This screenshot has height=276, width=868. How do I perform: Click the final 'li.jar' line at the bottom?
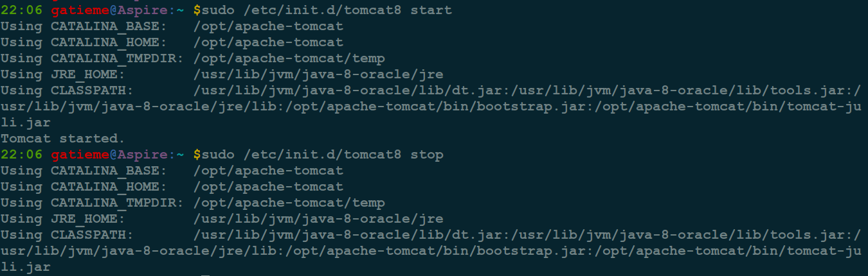tap(25, 267)
